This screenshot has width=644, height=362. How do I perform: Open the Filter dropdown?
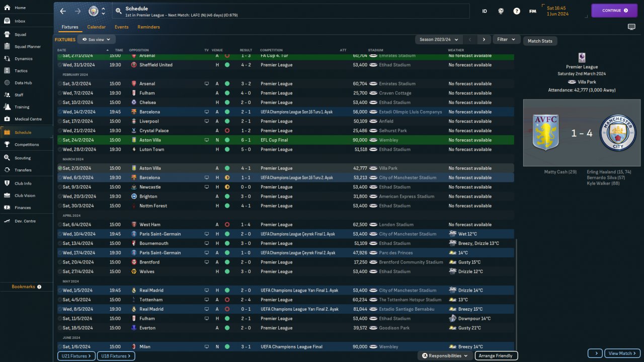click(506, 39)
